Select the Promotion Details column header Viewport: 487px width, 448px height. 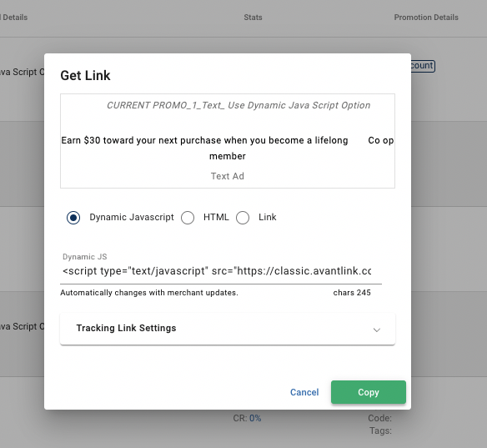point(426,18)
